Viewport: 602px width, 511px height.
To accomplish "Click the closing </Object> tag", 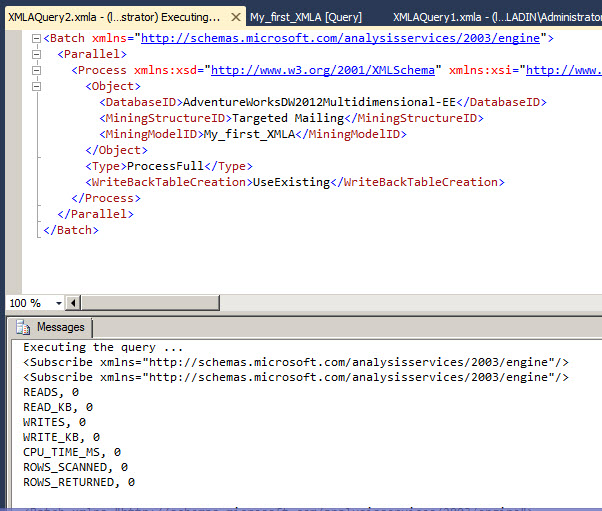I will [116, 150].
